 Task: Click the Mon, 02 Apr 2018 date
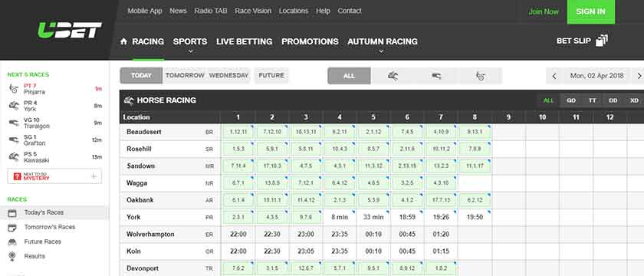coord(596,76)
